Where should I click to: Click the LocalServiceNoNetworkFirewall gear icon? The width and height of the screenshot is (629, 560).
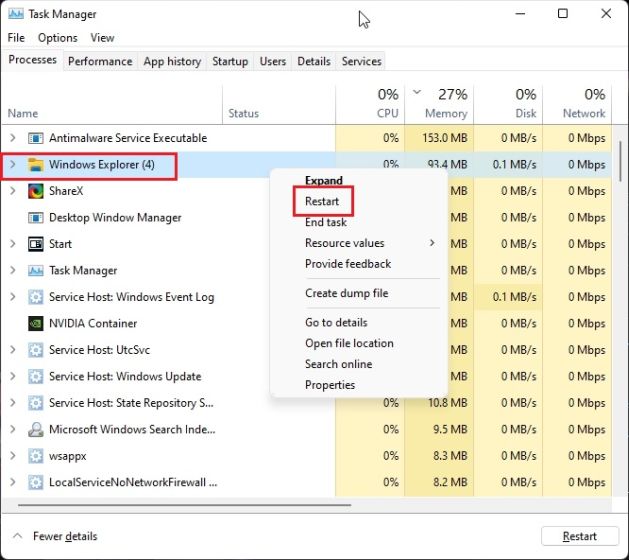pyautogui.click(x=36, y=483)
